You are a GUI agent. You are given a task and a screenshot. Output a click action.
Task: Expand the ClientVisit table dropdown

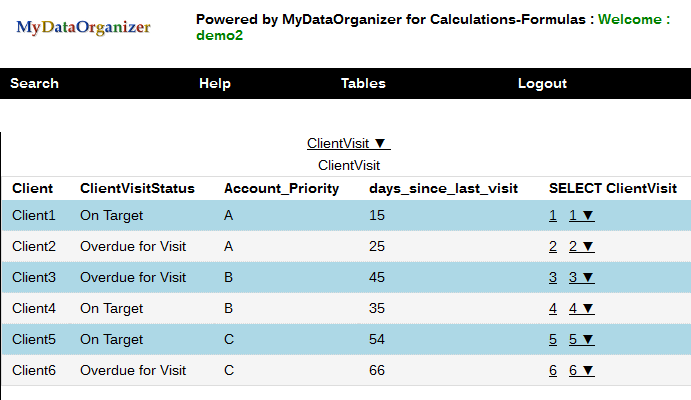347,144
